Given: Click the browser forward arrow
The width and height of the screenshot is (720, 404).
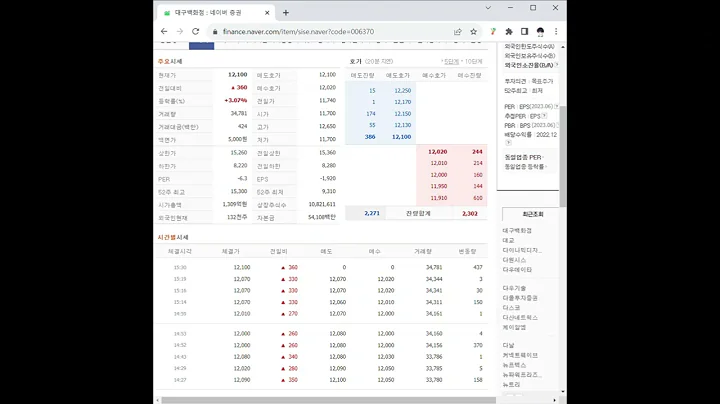Looking at the screenshot, I should coord(180,31).
